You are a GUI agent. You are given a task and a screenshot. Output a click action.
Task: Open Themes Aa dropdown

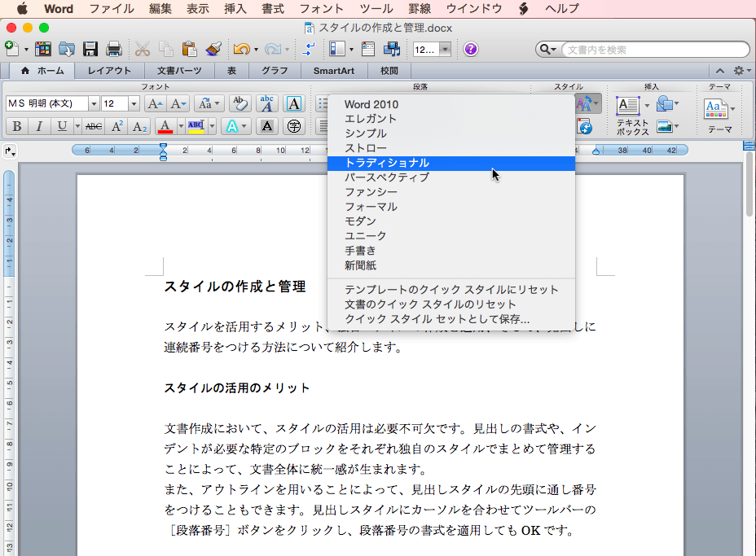tap(719, 109)
